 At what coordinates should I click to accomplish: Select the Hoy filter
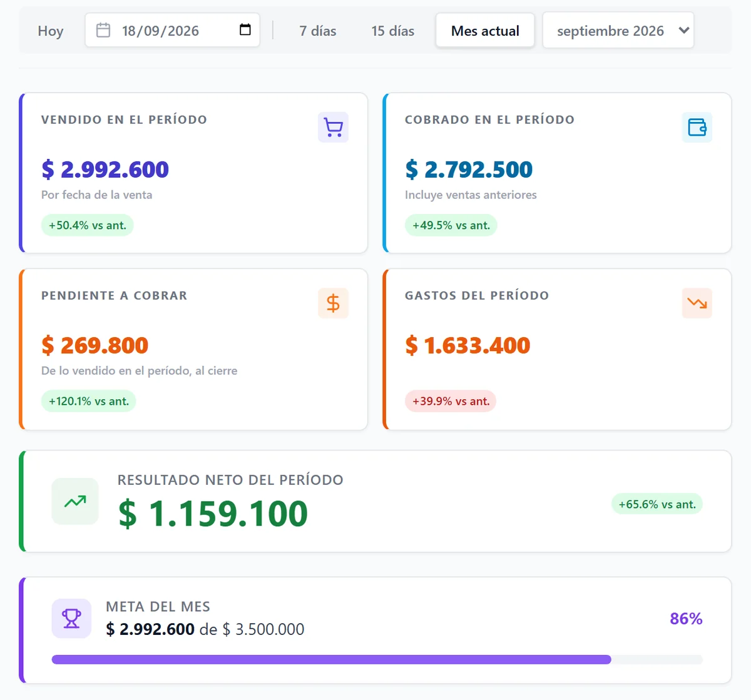[51, 31]
